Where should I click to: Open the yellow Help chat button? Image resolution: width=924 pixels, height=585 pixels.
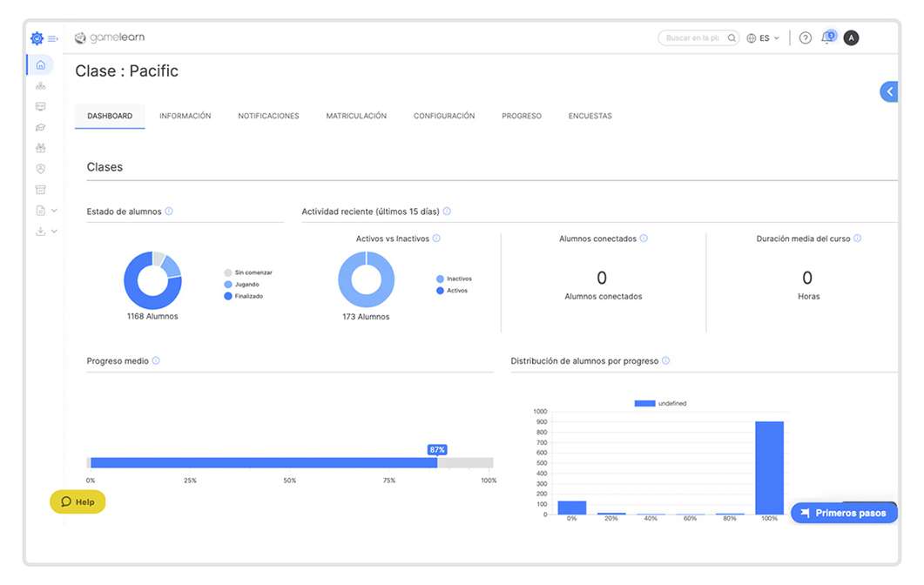pyautogui.click(x=78, y=502)
